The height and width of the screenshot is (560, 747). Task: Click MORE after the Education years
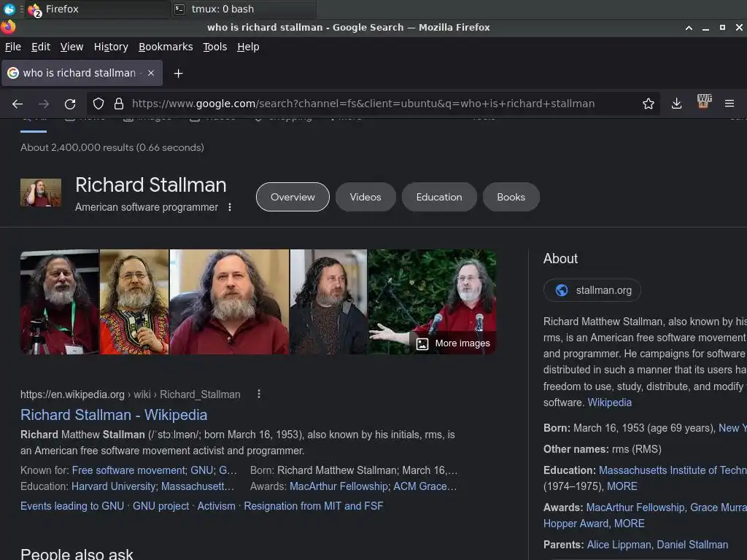click(x=622, y=486)
